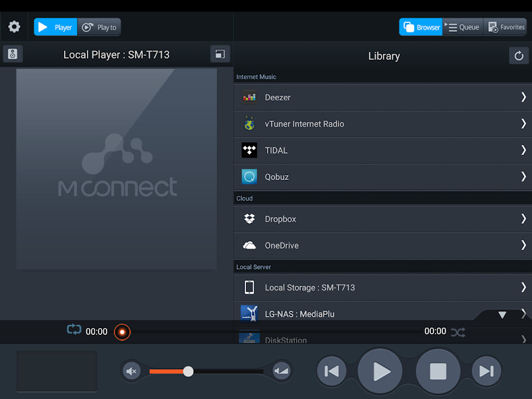
Task: Switch to Play to mode
Action: (x=99, y=27)
